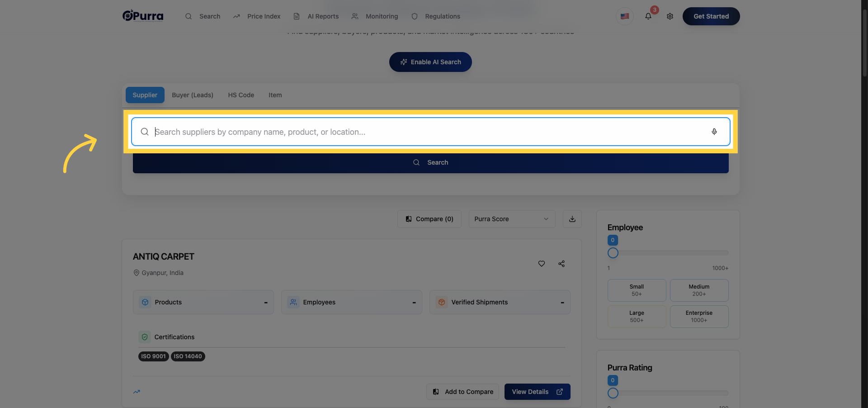Viewport: 868px width, 408px height.
Task: Click the Products box icon
Action: click(145, 302)
